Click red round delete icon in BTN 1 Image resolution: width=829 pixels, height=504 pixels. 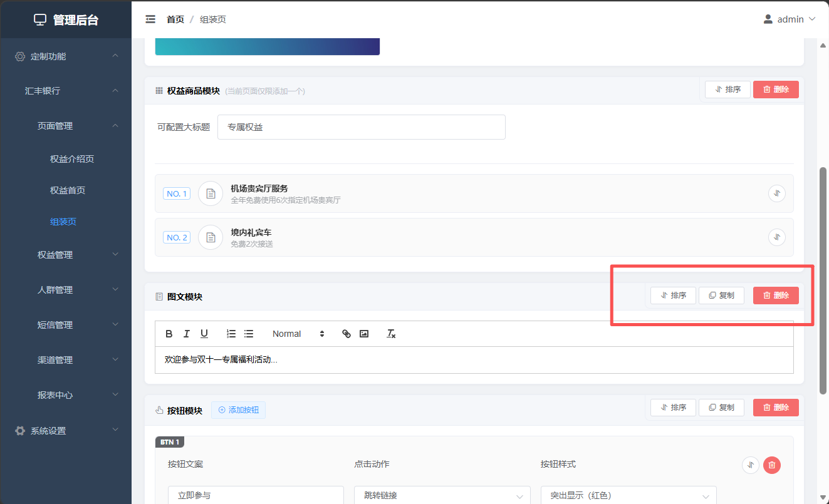[772, 465]
